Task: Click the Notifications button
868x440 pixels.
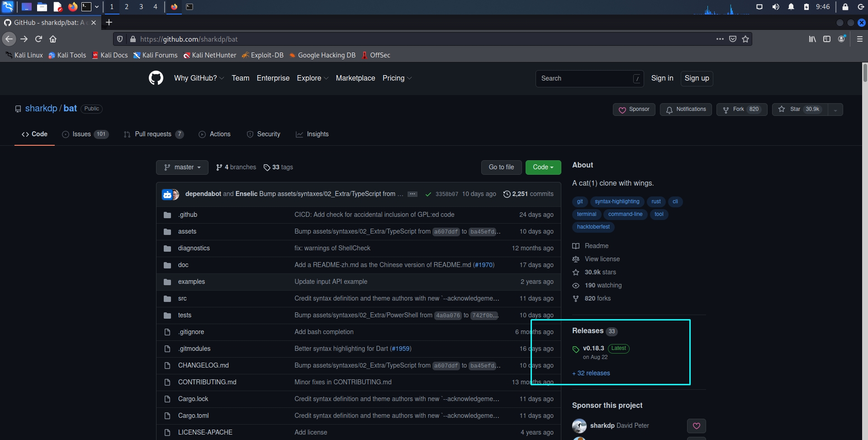Action: (686, 110)
